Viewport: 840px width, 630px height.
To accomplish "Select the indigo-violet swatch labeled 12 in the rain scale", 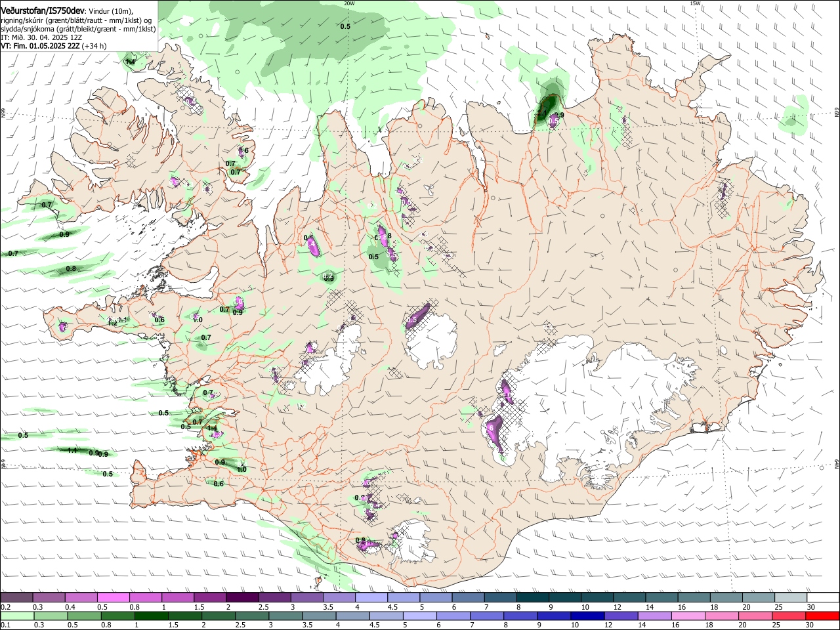I will coord(621,616).
